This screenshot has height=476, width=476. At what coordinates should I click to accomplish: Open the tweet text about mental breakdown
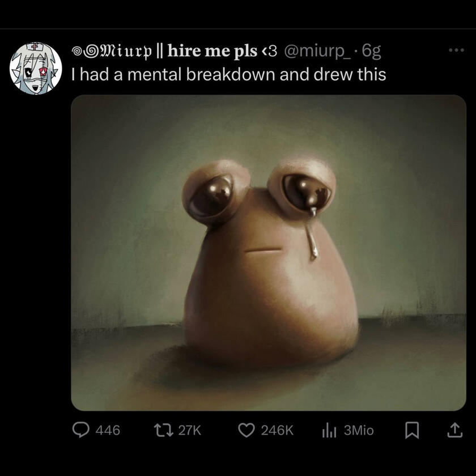pos(229,74)
